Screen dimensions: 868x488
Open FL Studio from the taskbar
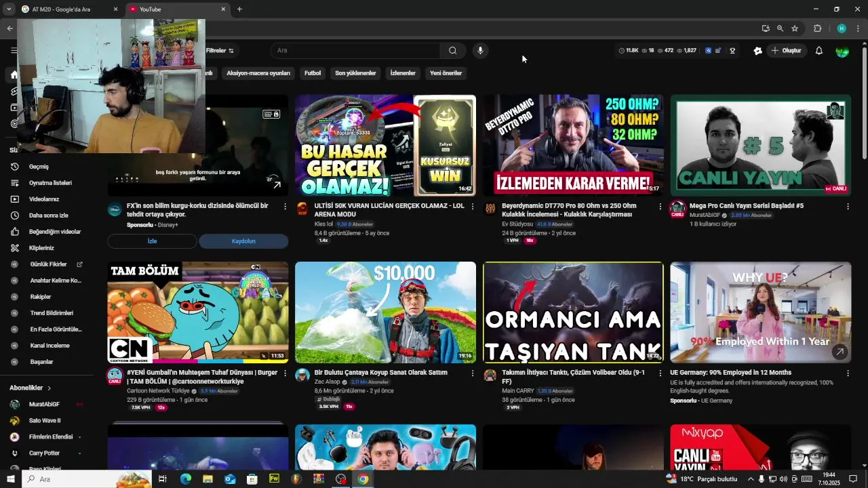(296, 479)
